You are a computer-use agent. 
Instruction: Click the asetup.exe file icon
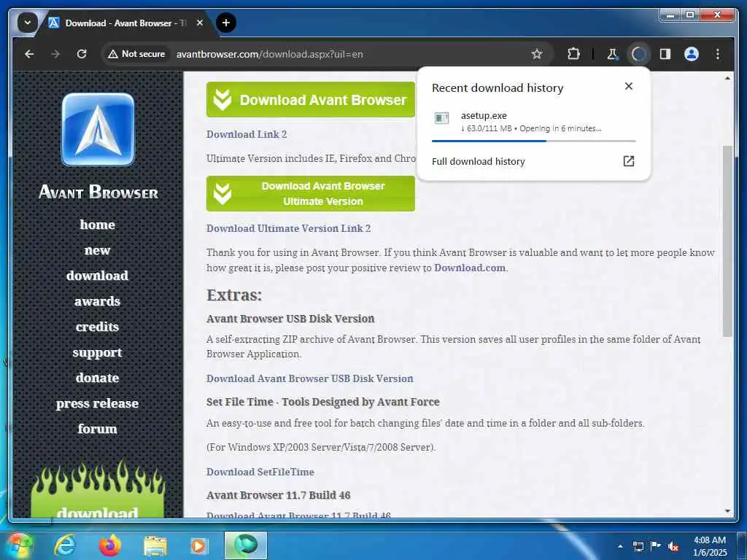441,117
